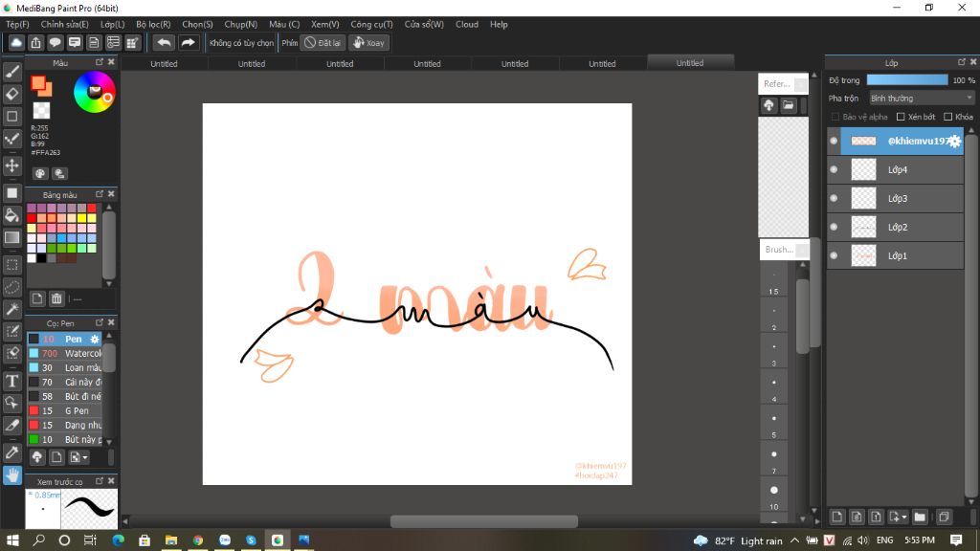
Task: Open the Help menu
Action: 499,24
